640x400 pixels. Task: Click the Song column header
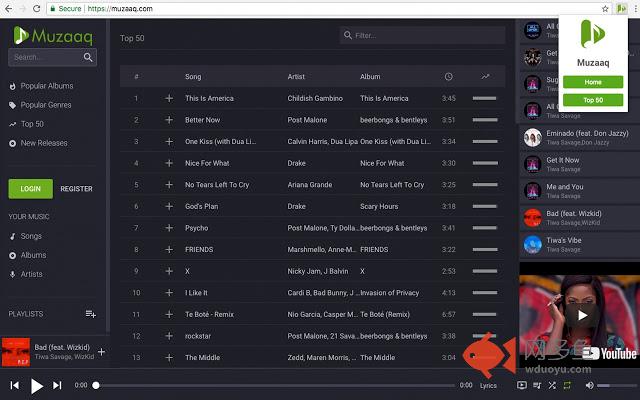[193, 77]
